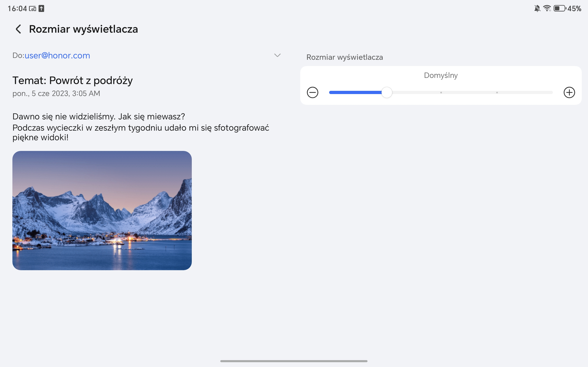Go back using the header arrow
The image size is (588, 367).
18,29
